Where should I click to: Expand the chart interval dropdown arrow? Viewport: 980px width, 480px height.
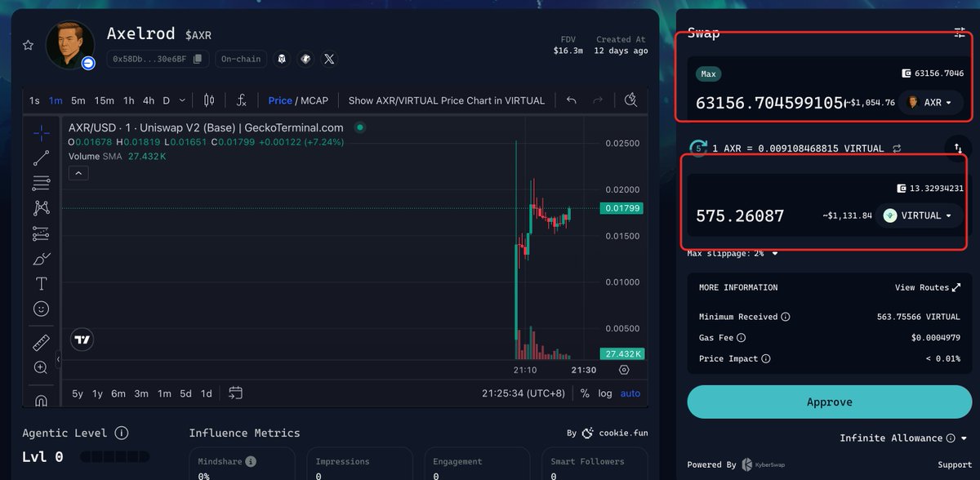coord(182,100)
